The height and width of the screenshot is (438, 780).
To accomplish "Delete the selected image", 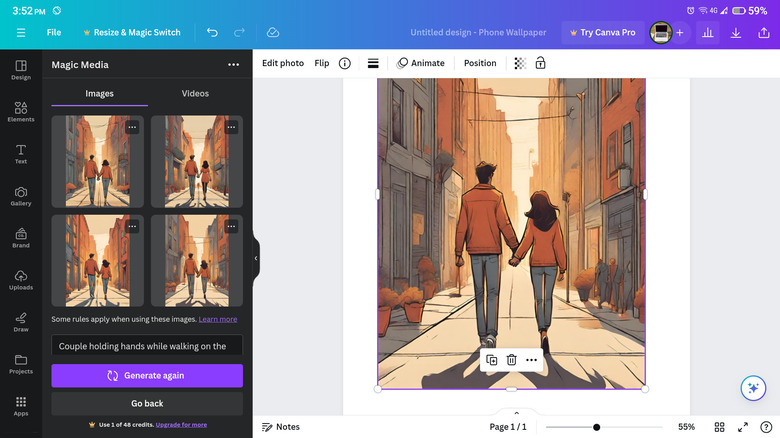I will (x=511, y=360).
